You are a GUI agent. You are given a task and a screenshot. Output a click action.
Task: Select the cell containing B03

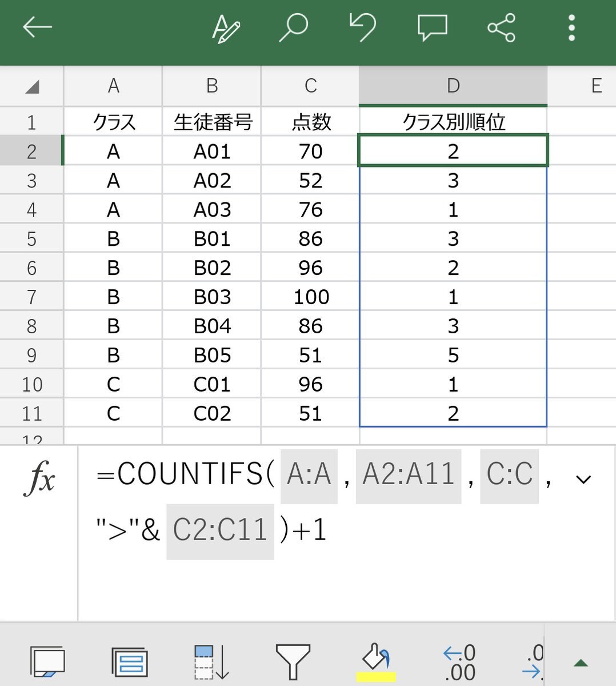(x=212, y=297)
